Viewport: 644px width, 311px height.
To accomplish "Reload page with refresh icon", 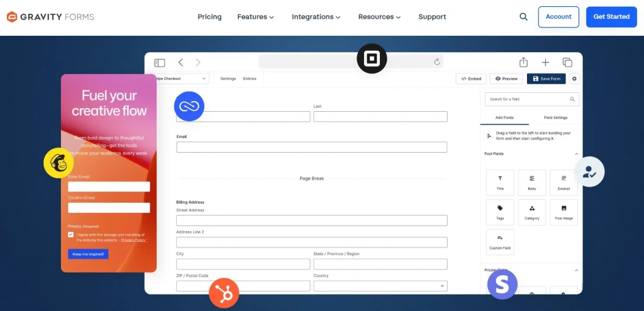I will (437, 62).
